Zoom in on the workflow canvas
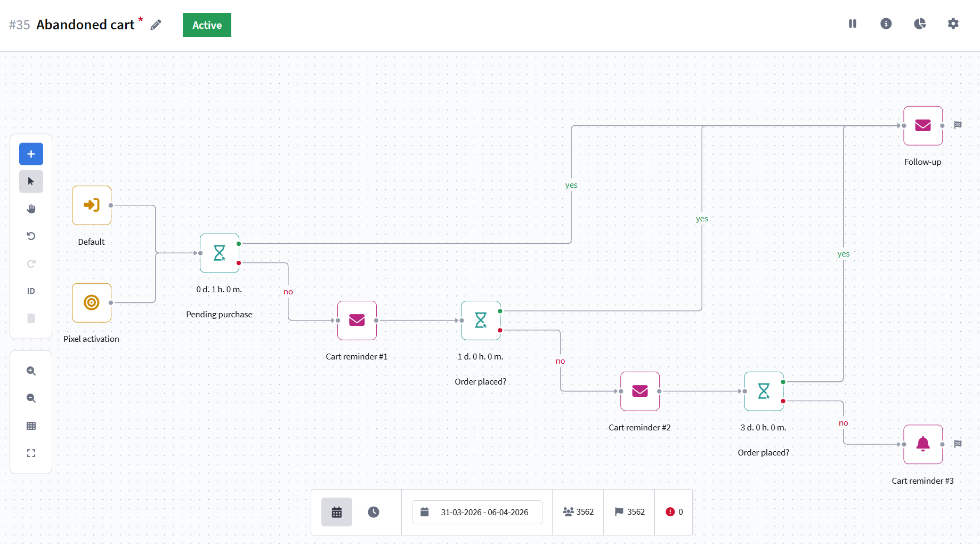Screen dimensions: 980x544 [x=31, y=371]
